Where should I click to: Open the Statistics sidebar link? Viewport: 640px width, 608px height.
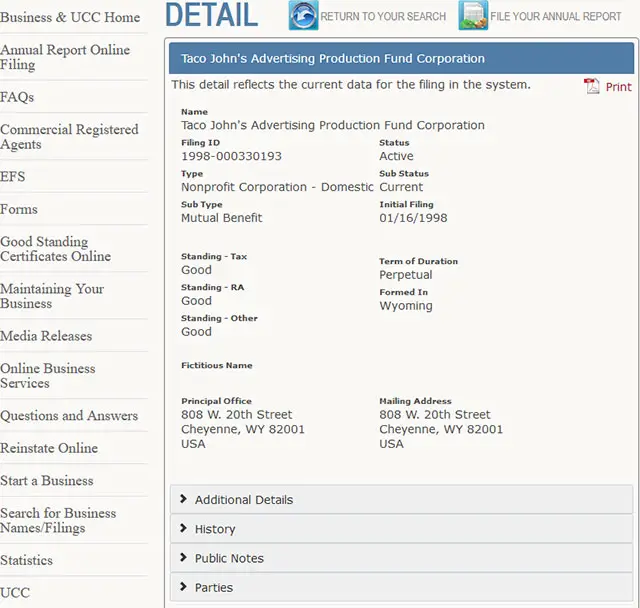[26, 560]
